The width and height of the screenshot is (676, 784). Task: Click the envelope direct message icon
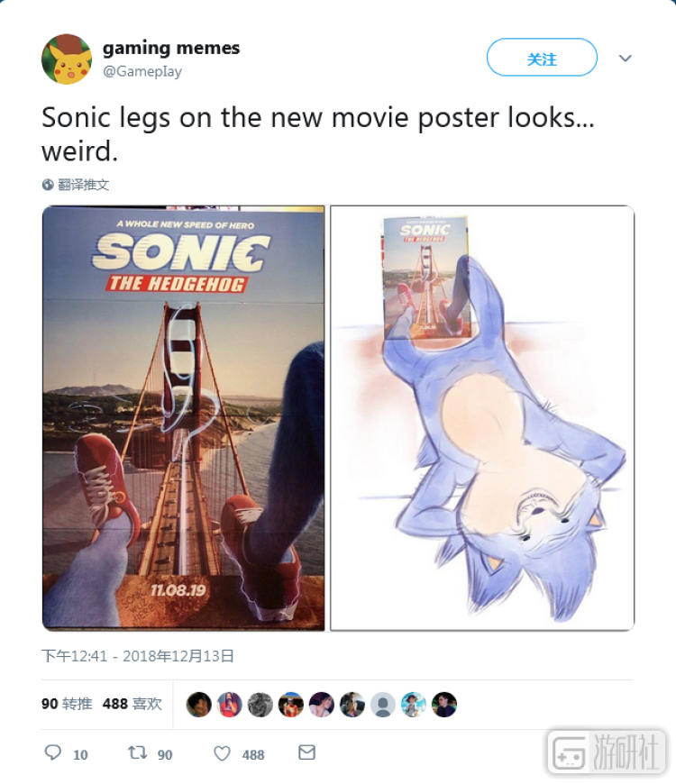306,752
